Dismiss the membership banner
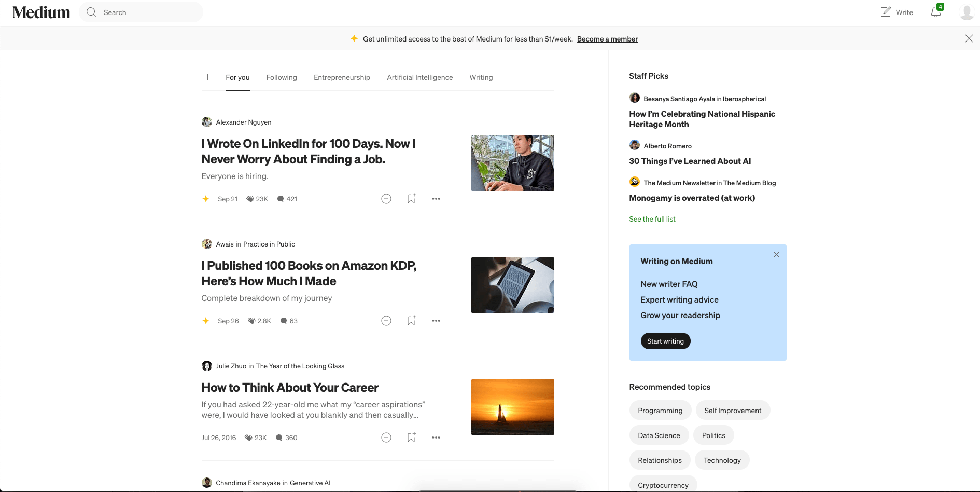The height and width of the screenshot is (492, 980). [969, 38]
